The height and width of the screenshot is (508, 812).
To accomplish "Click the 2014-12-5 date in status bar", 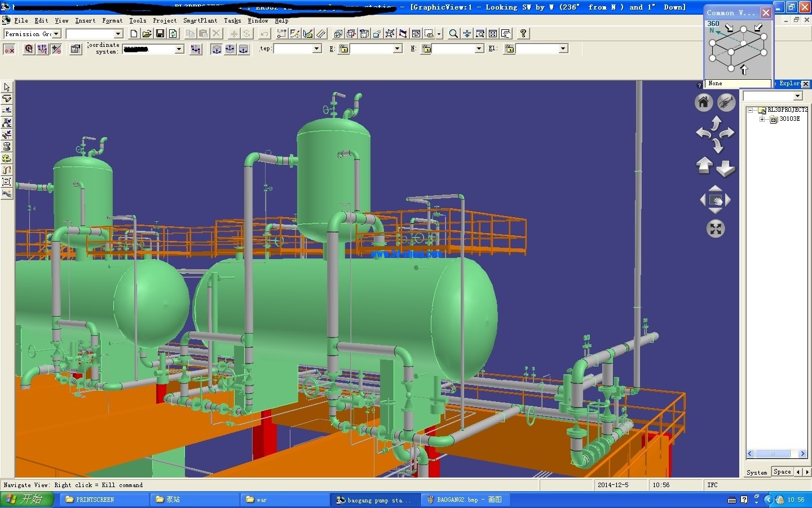I will pyautogui.click(x=613, y=485).
